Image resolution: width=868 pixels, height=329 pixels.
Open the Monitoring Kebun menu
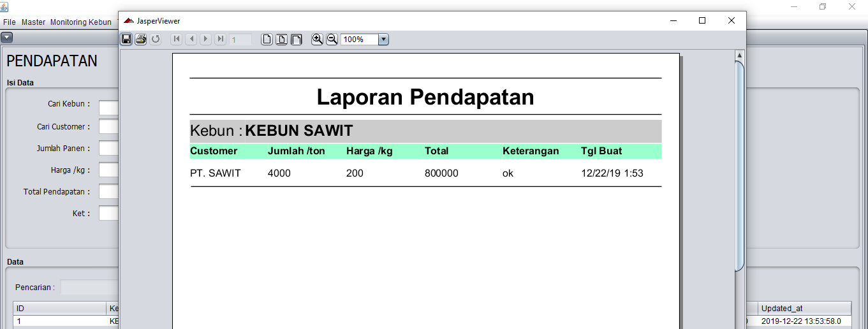point(81,22)
